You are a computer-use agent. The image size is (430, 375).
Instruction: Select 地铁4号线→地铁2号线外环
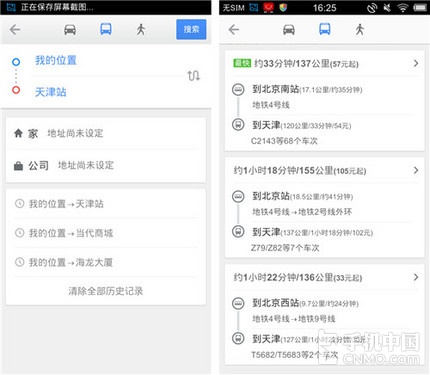[302, 212]
